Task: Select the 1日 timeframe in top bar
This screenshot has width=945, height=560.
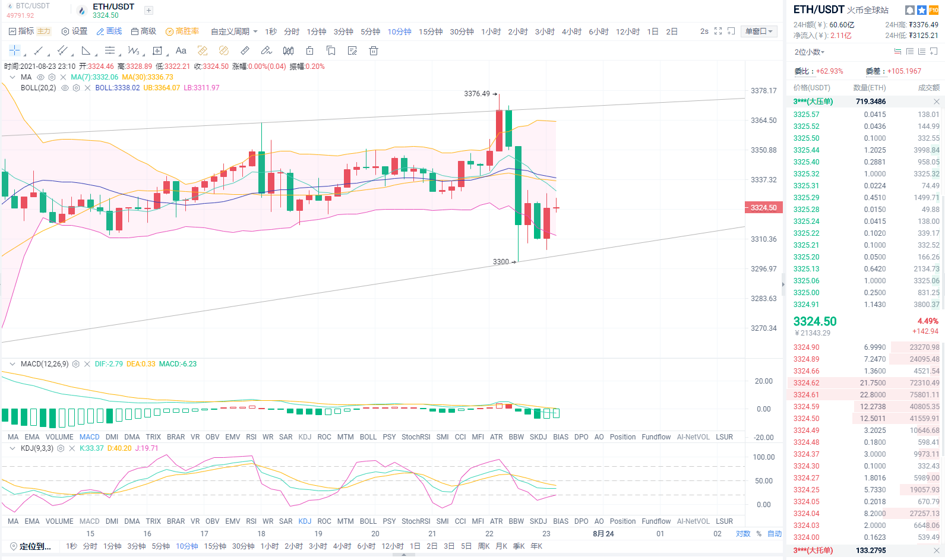Action: pos(653,31)
